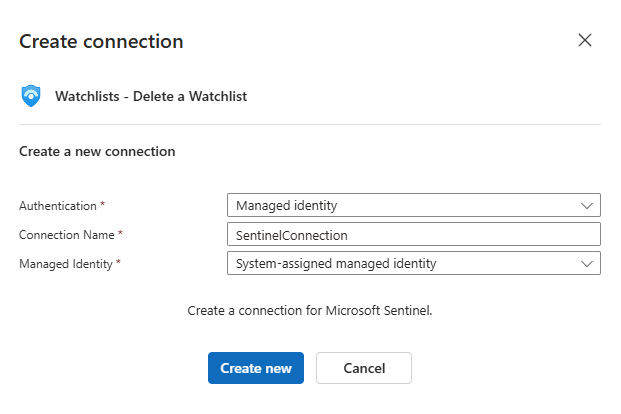621x414 pixels.
Task: Click the Create connection dialog title
Action: coord(101,41)
